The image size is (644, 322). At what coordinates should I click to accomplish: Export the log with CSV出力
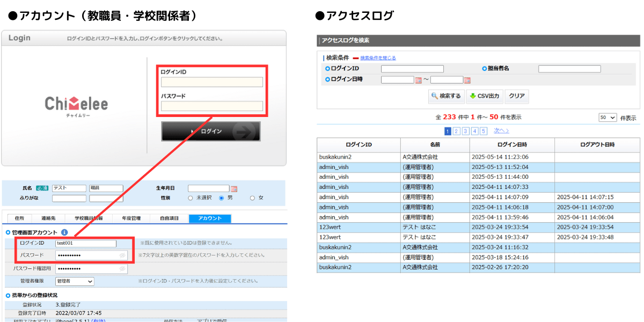484,96
